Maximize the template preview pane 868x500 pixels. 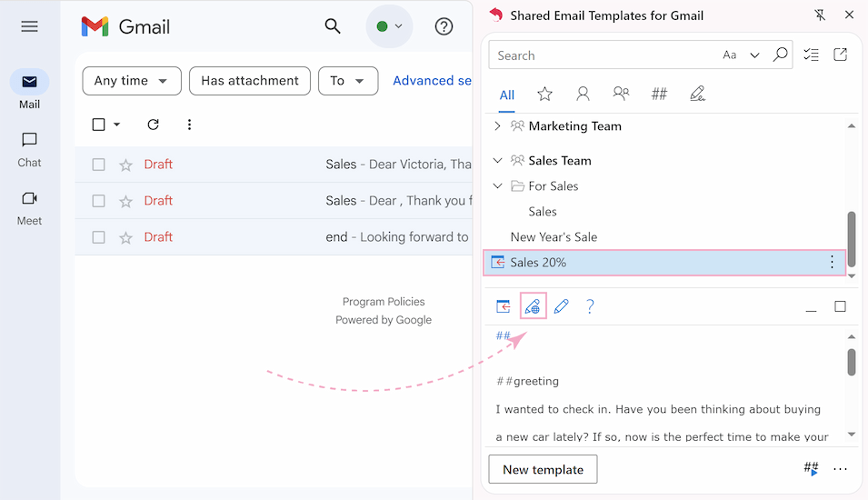841,306
